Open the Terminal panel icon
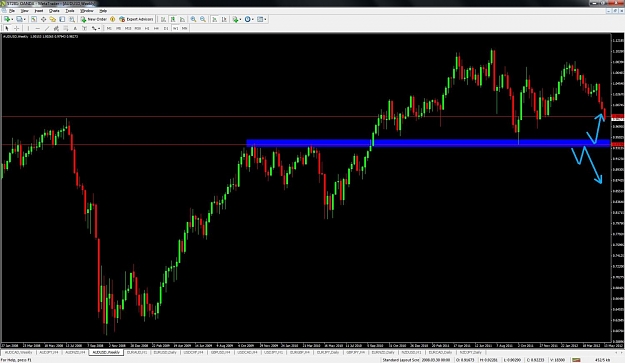 [62, 19]
